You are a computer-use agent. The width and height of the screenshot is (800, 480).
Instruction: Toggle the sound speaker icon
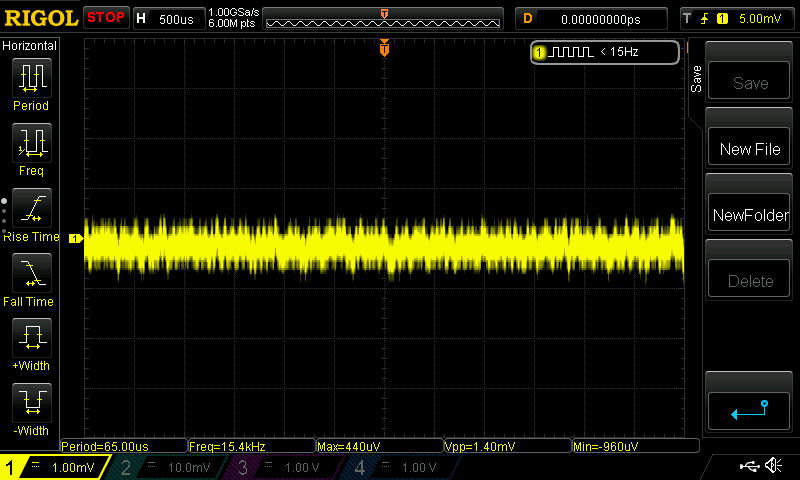tap(774, 465)
